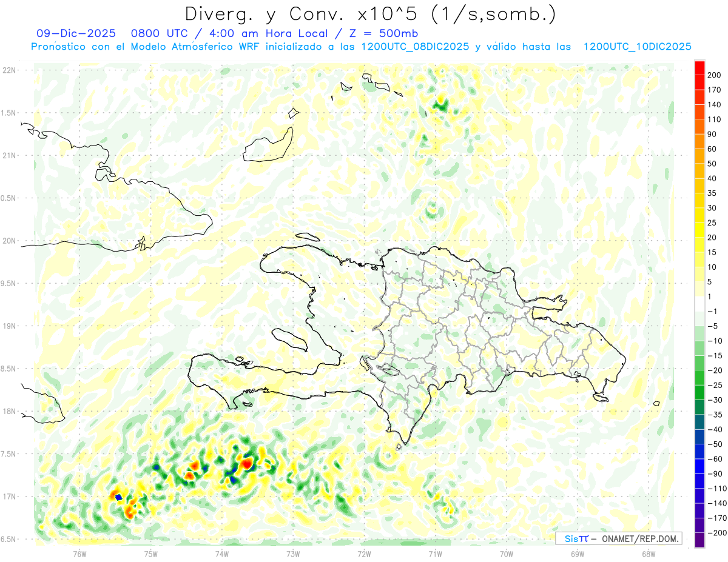Viewport: 728px width, 562px height.
Task: Click the color scale value '-110'
Action: pos(717,489)
